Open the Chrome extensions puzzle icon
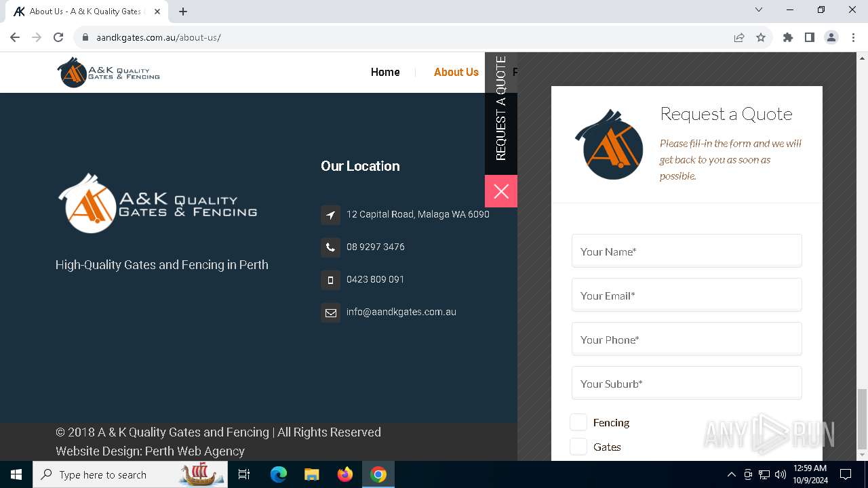Image resolution: width=868 pixels, height=488 pixels. click(x=788, y=37)
